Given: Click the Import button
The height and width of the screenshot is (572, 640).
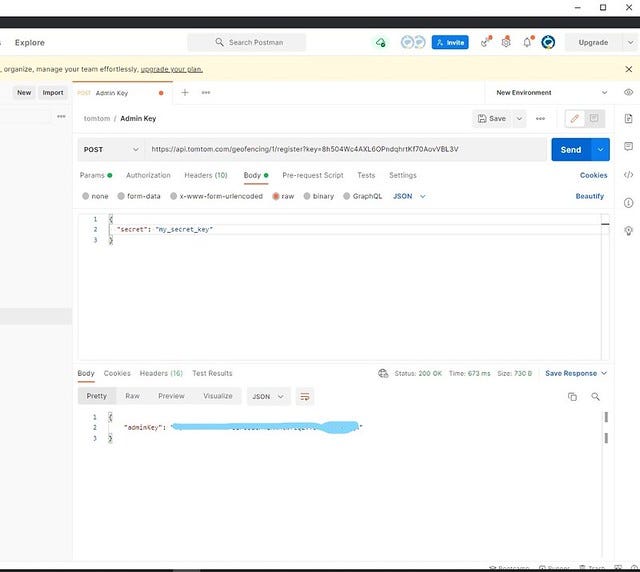Looking at the screenshot, I should 53,93.
